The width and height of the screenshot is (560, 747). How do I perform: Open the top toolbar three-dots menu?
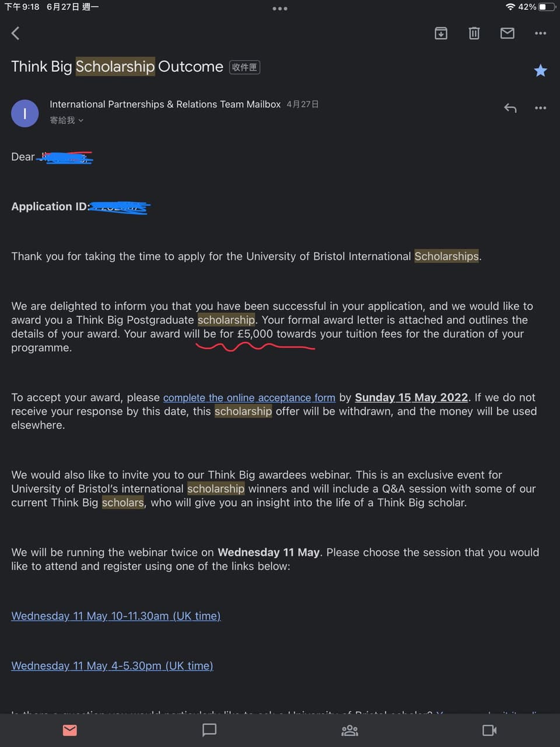(x=541, y=33)
